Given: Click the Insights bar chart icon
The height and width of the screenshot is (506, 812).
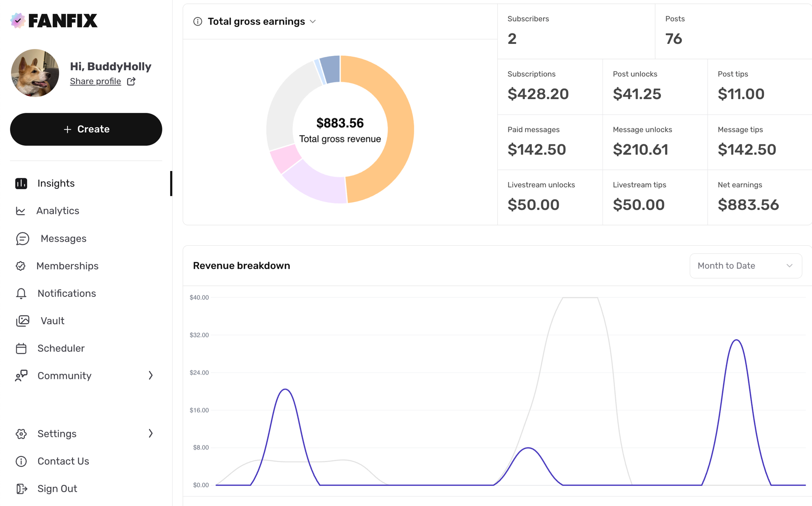Looking at the screenshot, I should (x=21, y=184).
